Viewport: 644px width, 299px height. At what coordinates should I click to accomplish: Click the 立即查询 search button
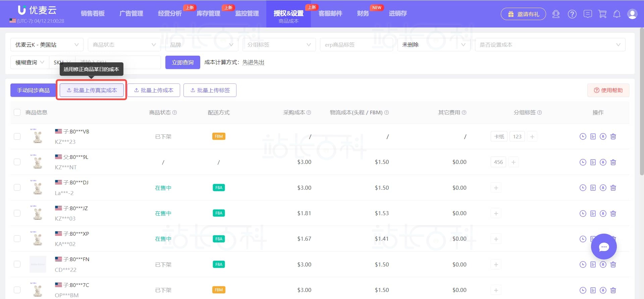(x=183, y=62)
